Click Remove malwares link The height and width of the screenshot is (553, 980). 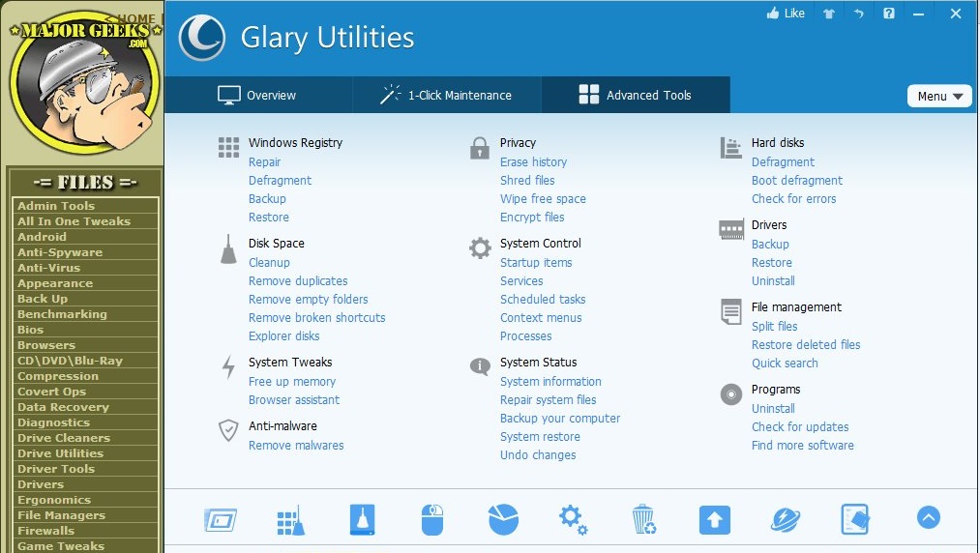pyautogui.click(x=296, y=445)
